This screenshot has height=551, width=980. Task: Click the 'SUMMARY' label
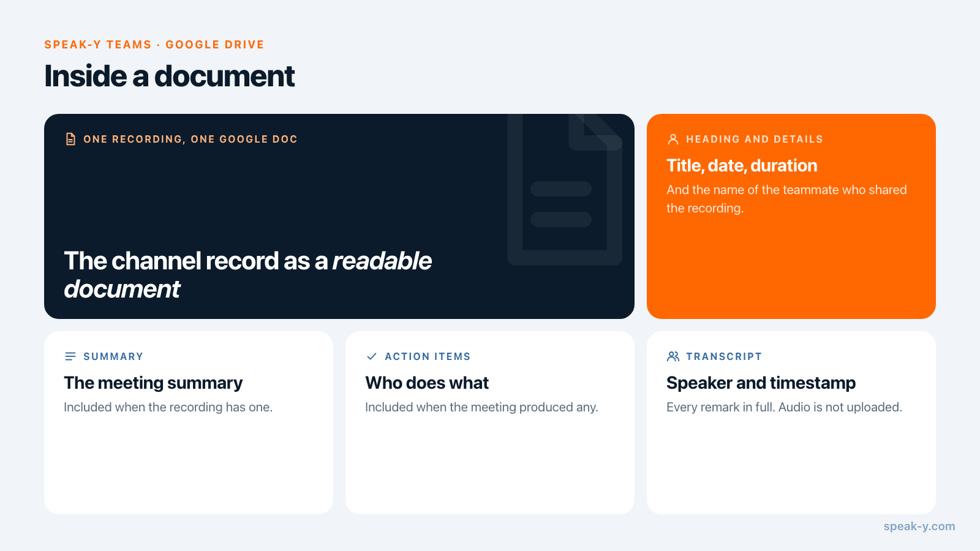[113, 356]
